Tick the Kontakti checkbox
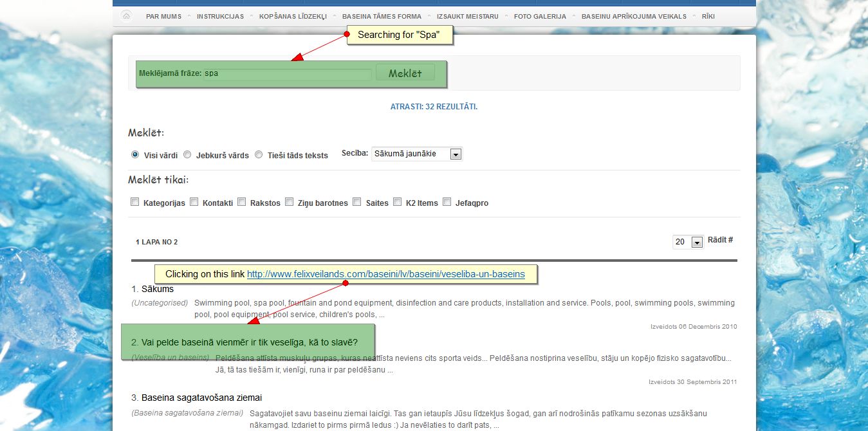 [x=194, y=202]
